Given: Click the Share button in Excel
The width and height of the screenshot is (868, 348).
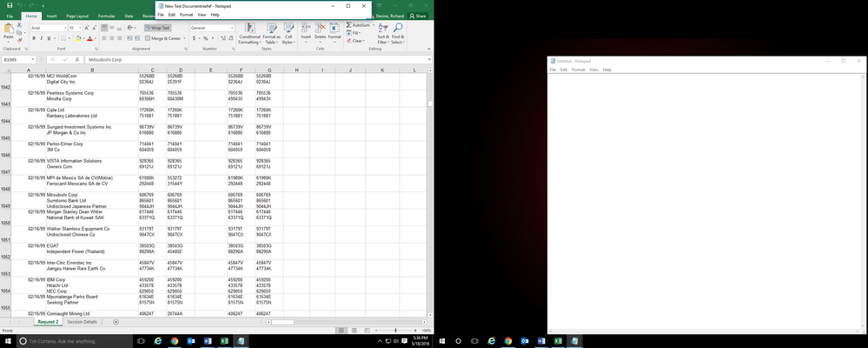Looking at the screenshot, I should [418, 16].
